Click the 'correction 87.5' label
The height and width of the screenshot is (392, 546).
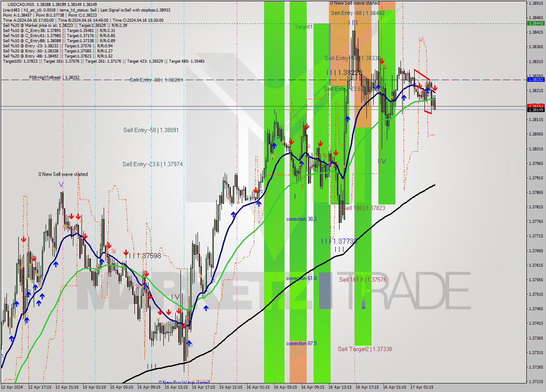(302, 343)
